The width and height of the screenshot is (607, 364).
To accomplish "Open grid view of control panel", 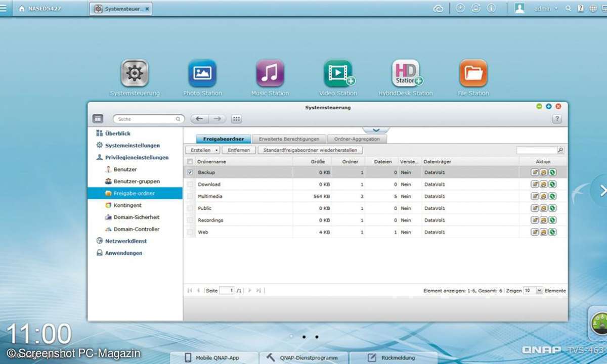I will pos(237,119).
